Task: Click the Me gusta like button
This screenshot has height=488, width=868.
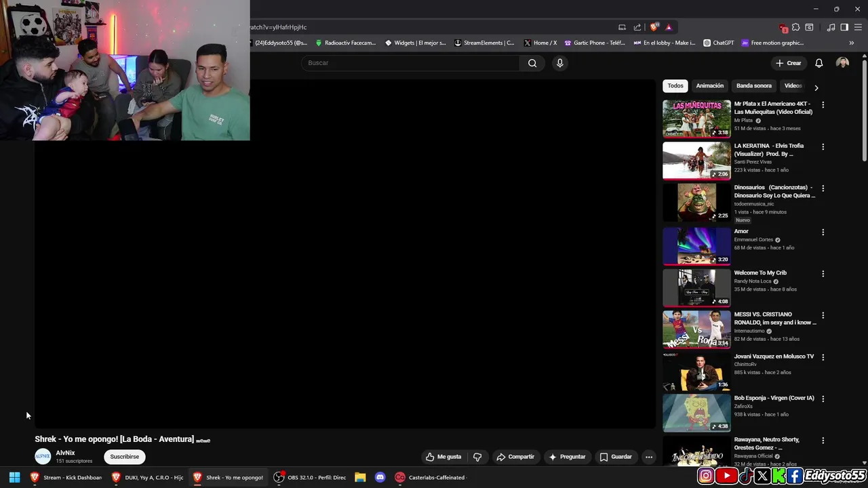Action: click(443, 457)
